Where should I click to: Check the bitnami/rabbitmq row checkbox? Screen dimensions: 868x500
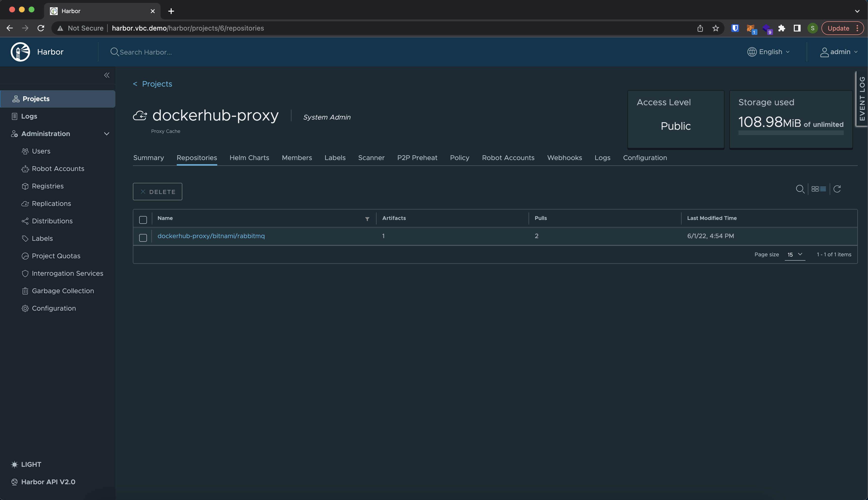coord(143,238)
